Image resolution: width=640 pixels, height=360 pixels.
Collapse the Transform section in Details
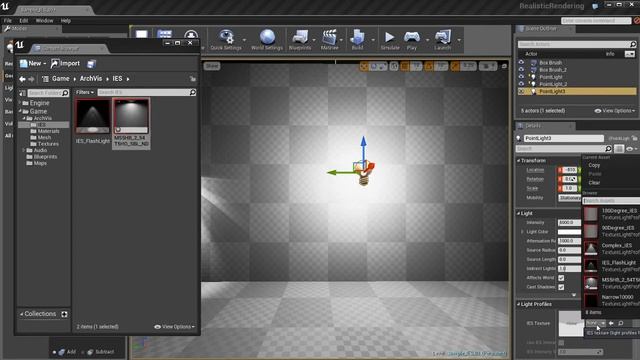[x=519, y=160]
